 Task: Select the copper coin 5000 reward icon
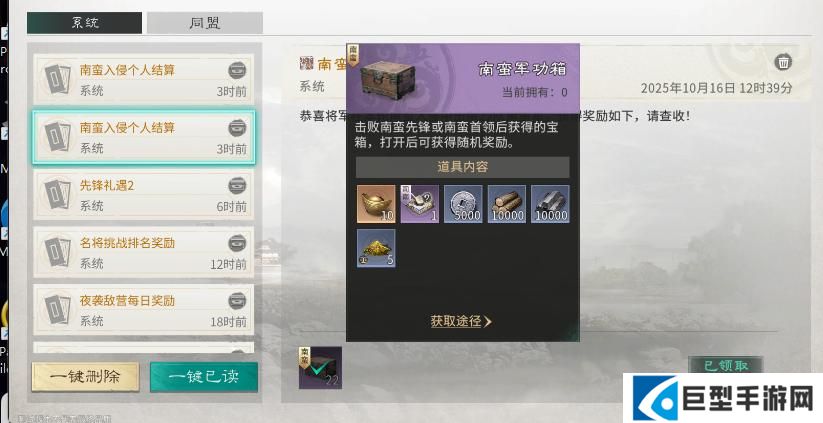pos(463,204)
